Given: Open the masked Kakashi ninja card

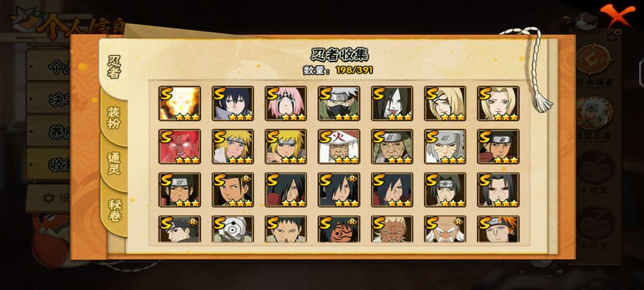Looking at the screenshot, I should point(339,103).
